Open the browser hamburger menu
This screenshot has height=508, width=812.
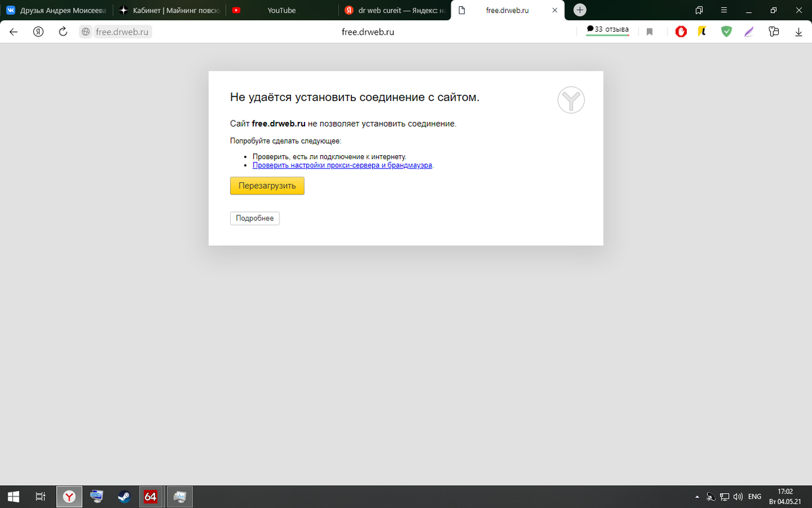[724, 10]
